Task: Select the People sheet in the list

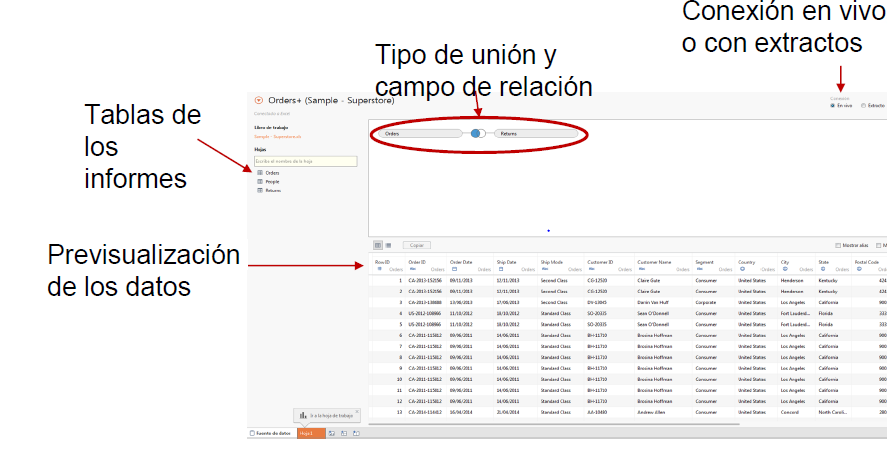Action: [272, 182]
